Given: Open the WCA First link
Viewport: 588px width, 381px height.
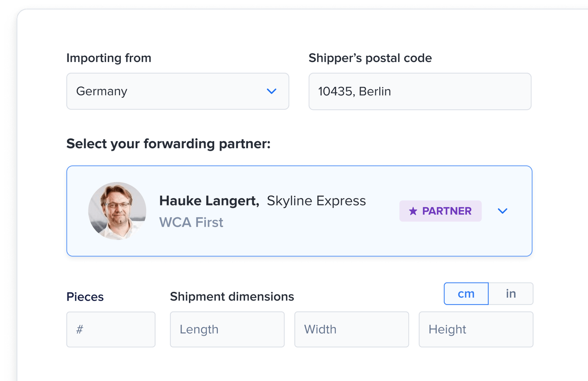Looking at the screenshot, I should [x=191, y=222].
